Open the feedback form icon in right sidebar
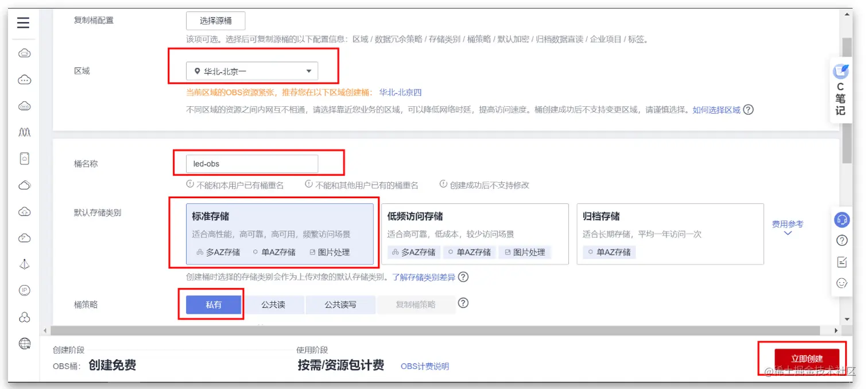 (842, 261)
